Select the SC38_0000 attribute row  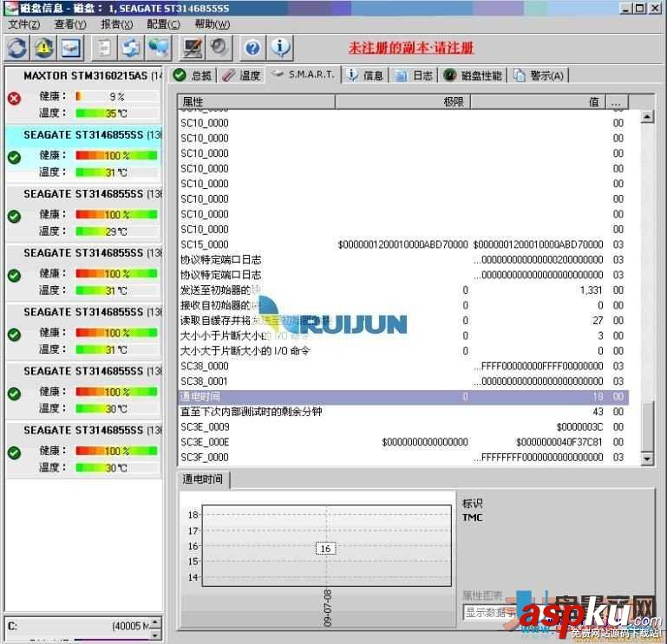coord(403,366)
